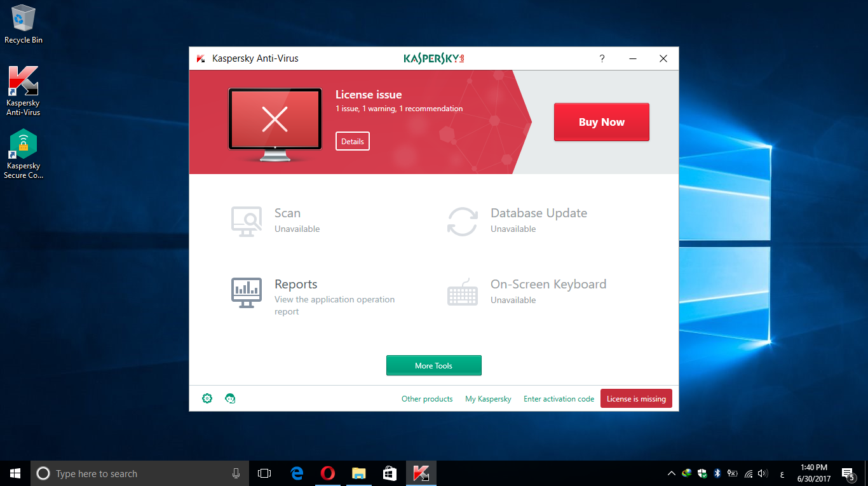The width and height of the screenshot is (868, 486).
Task: Click the More Tools button
Action: point(434,365)
